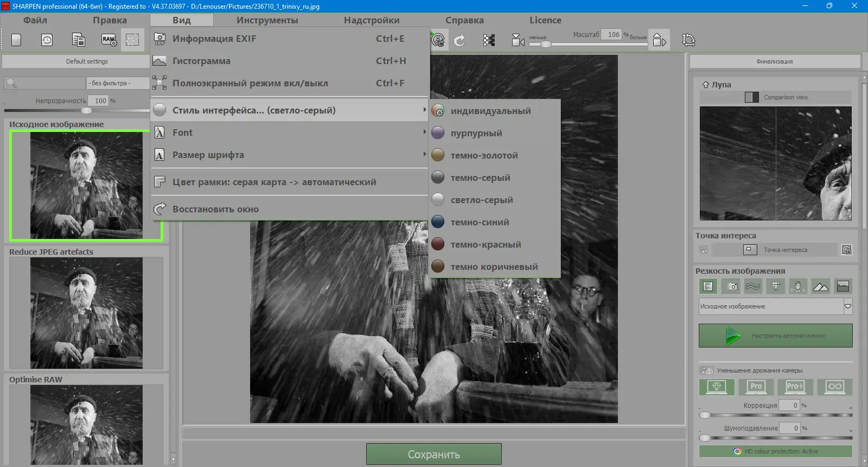Choose the Pro+ laptop quality mode
868x467 pixels.
795,387
